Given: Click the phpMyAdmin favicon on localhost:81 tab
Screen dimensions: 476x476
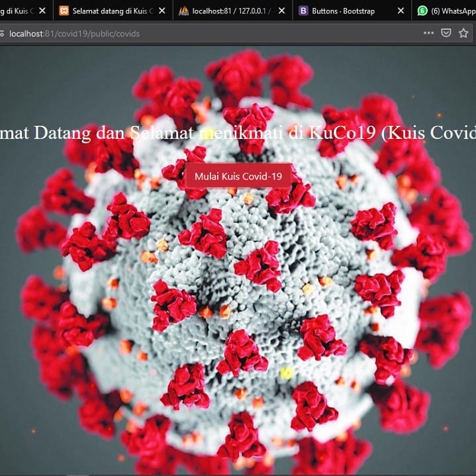Looking at the screenshot, I should click(x=184, y=11).
